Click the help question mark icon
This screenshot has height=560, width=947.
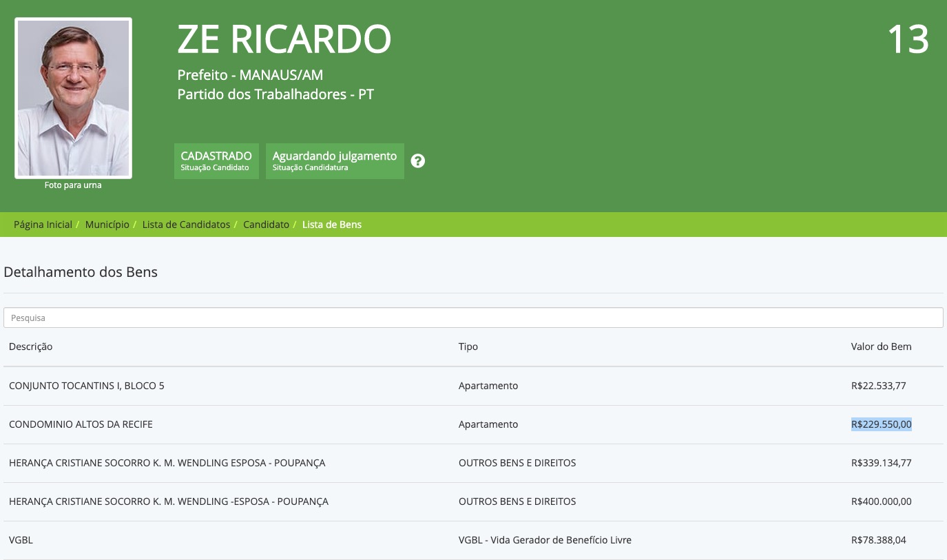tap(418, 161)
